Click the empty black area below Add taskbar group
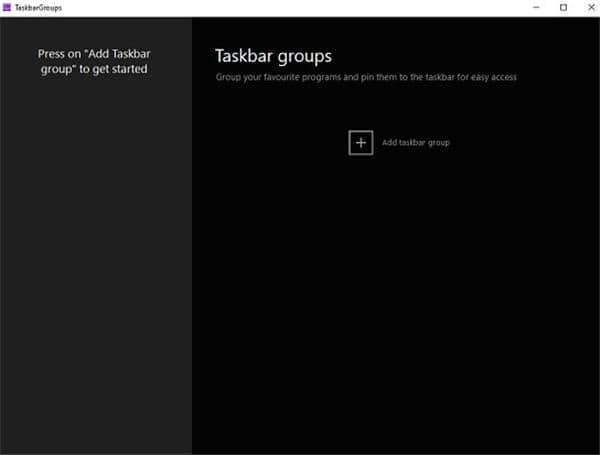This screenshot has width=600, height=455. [400, 300]
